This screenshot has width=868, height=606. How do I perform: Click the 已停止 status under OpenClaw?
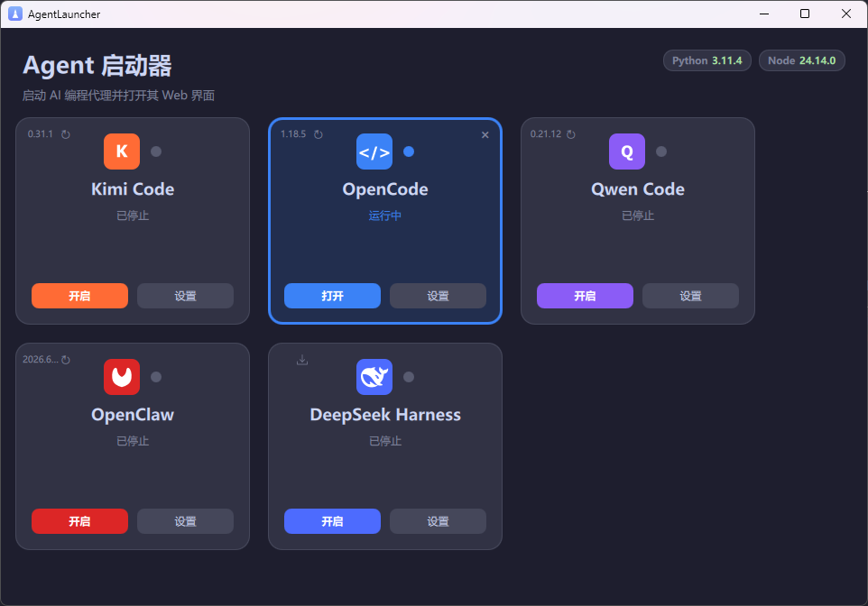pyautogui.click(x=133, y=441)
